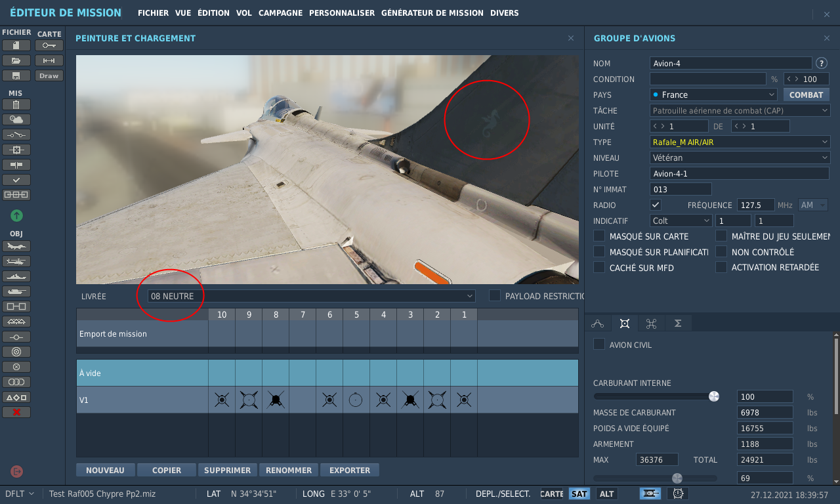The height and width of the screenshot is (504, 840).
Task: Click the key icon under CARTE
Action: point(49,45)
